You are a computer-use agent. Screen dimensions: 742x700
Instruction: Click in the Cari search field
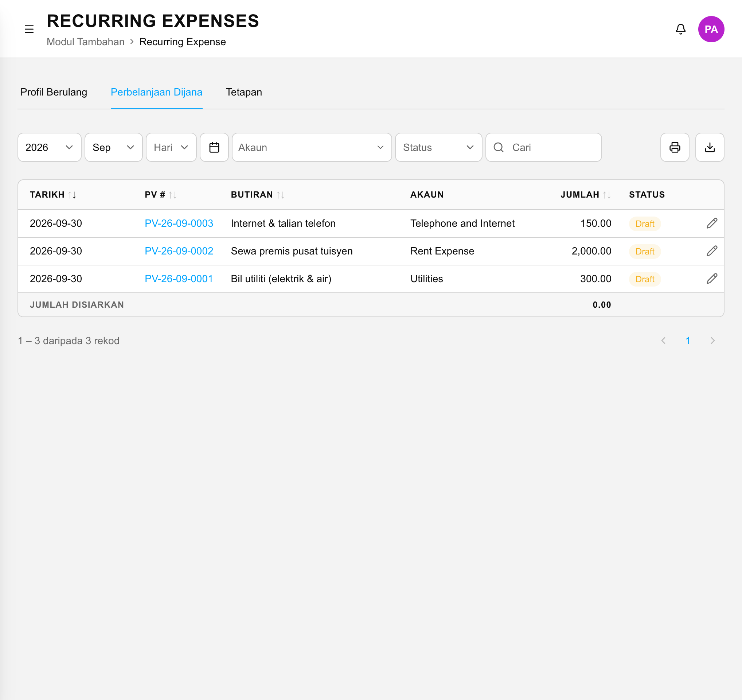(x=543, y=147)
